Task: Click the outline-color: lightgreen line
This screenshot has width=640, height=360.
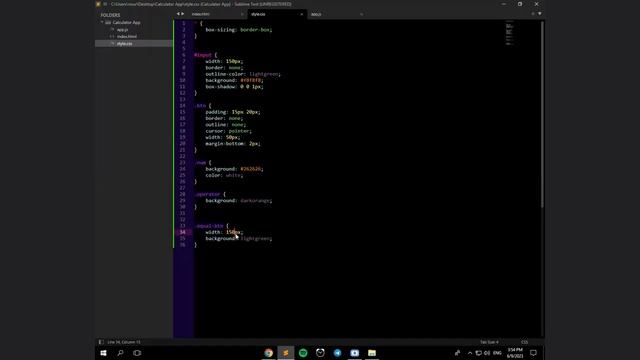Action: click(243, 74)
